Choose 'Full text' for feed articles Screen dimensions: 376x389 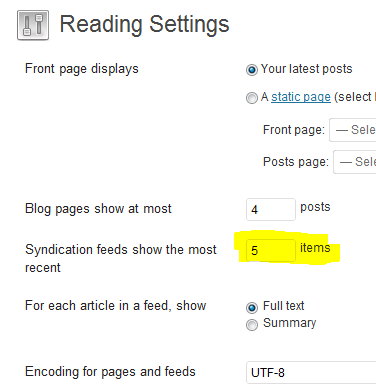tap(252, 307)
